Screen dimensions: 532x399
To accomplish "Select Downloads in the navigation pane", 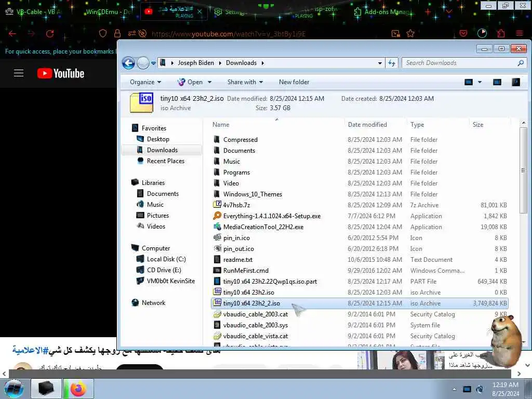I will click(162, 150).
